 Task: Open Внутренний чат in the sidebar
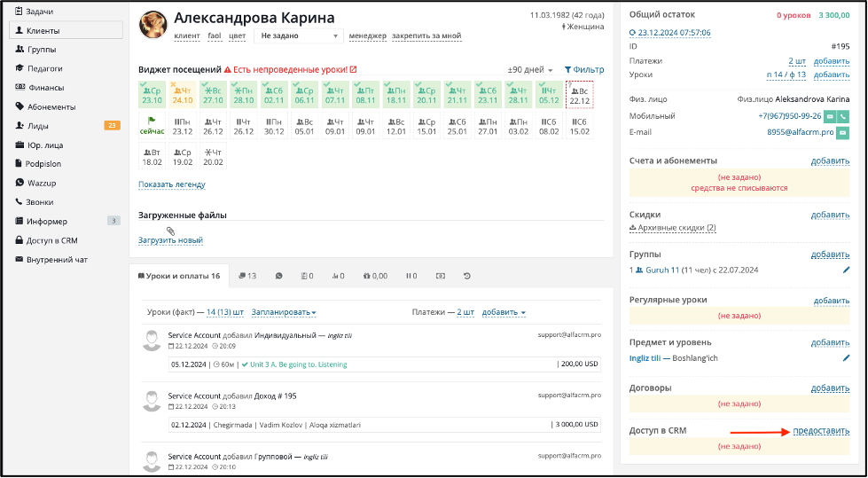point(51,259)
